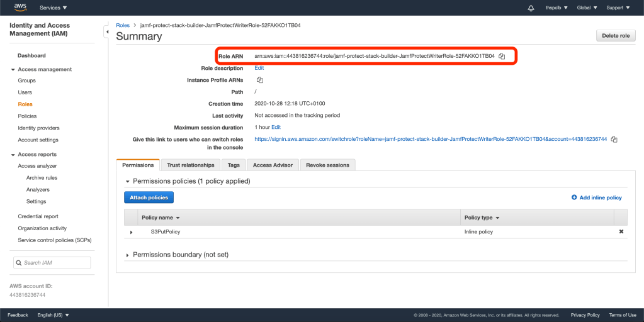This screenshot has height=322, width=644.
Task: Expand the S3PutPolicy row details
Action: point(132,232)
